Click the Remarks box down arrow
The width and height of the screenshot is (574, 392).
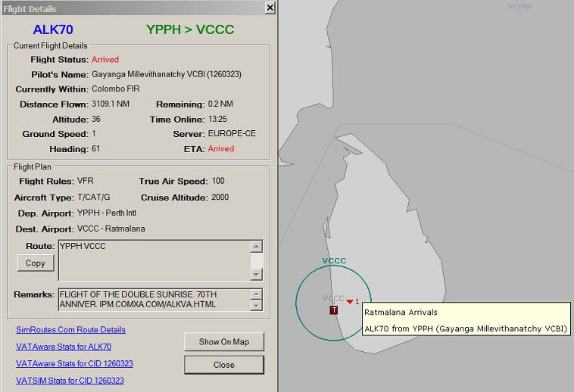(x=257, y=305)
